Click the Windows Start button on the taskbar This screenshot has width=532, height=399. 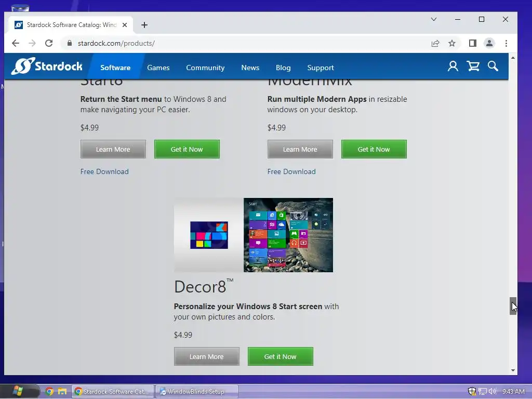tap(18, 391)
